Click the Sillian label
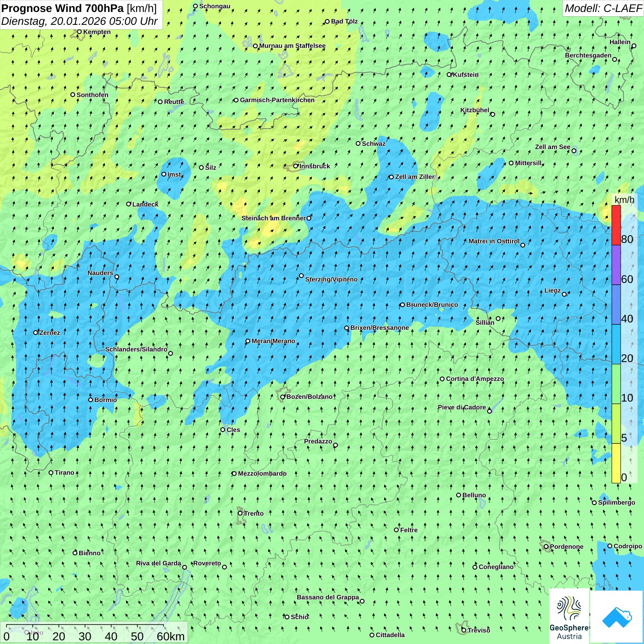Image resolution: width=644 pixels, height=644 pixels. (x=485, y=322)
